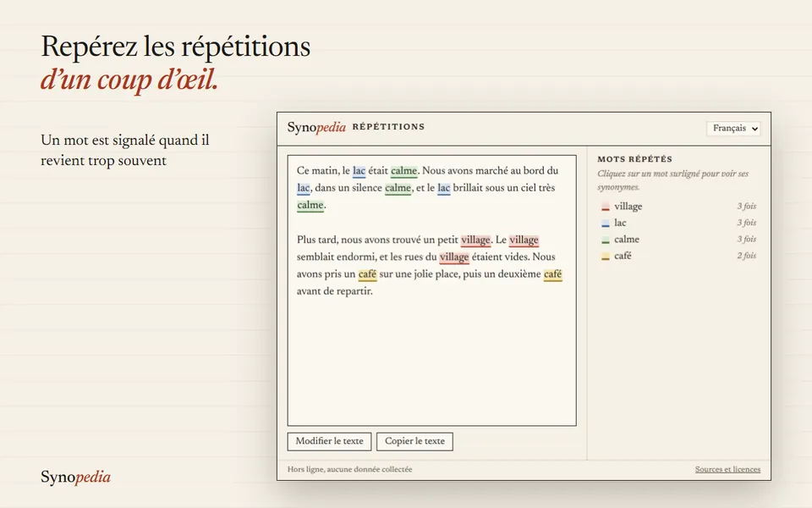Open the Sources et licences link
The height and width of the screenshot is (508, 812).
point(727,469)
